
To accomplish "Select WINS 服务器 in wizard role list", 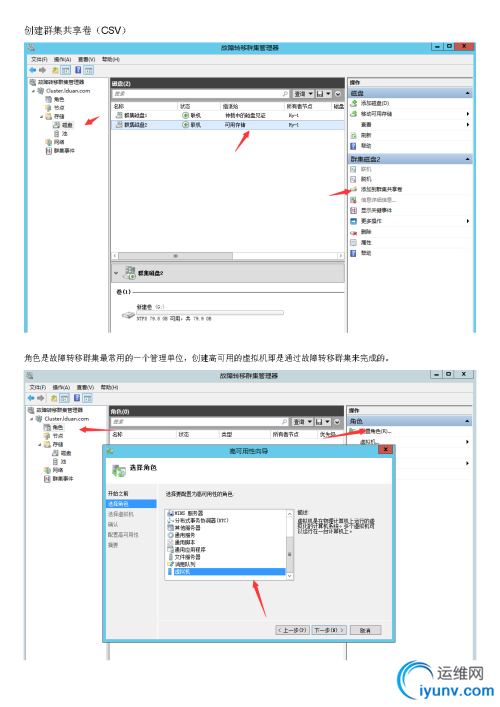I will coord(189,513).
